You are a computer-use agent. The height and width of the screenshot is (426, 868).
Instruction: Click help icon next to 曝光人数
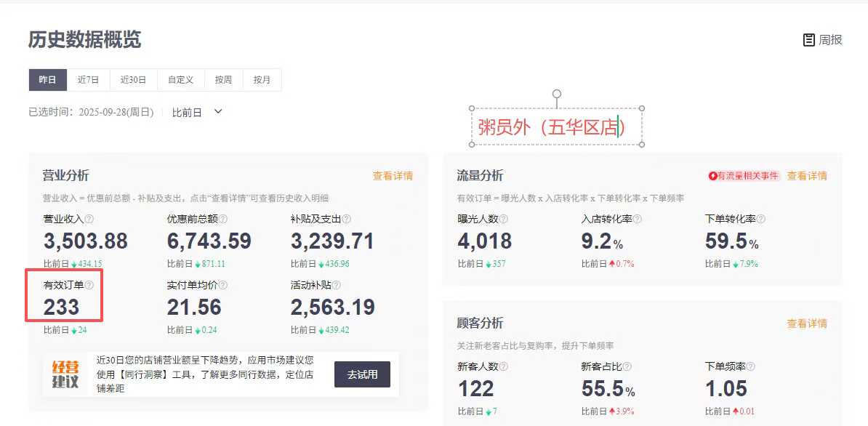[x=503, y=219]
